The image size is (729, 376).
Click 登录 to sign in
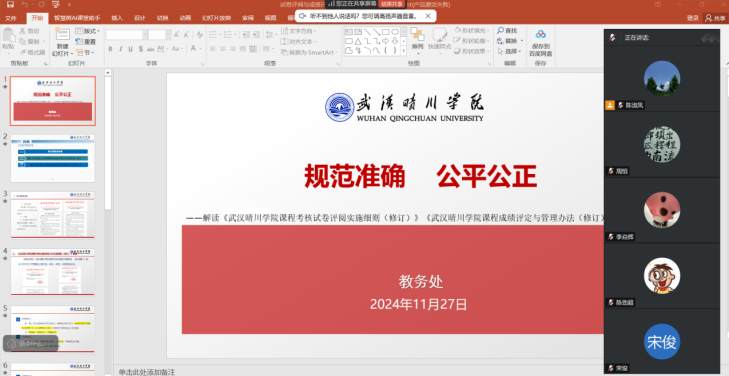(x=693, y=18)
